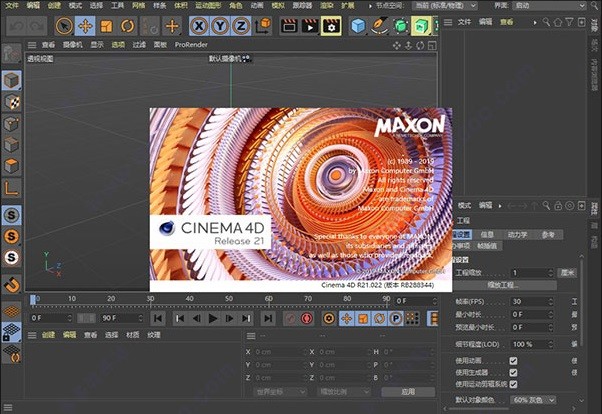Click the green subdivision generator icon

tap(400, 26)
